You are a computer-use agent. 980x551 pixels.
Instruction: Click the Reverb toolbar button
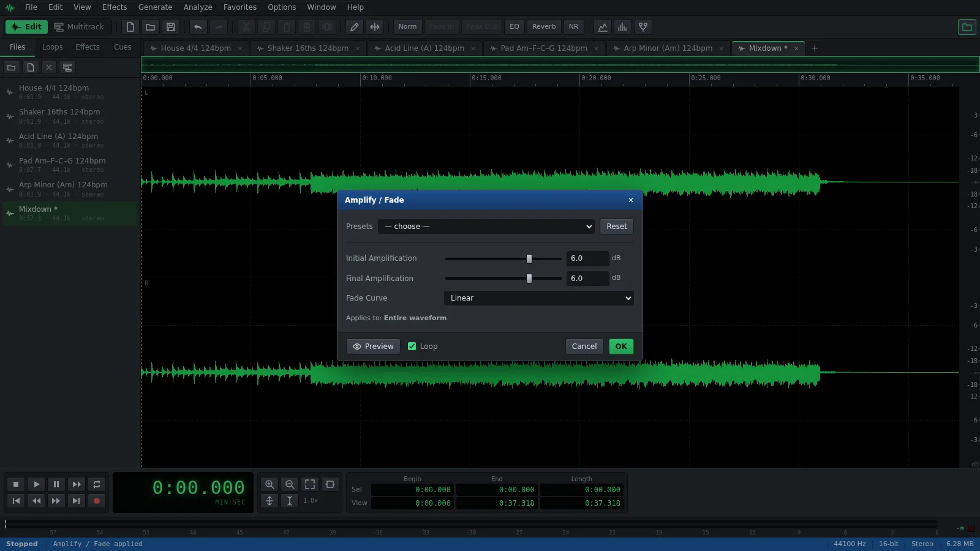[544, 27]
